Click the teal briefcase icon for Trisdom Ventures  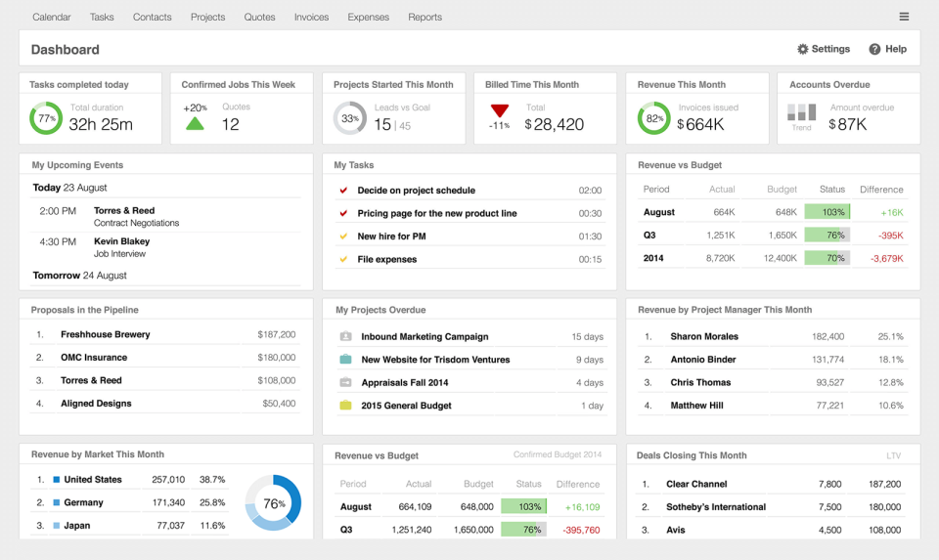click(345, 360)
